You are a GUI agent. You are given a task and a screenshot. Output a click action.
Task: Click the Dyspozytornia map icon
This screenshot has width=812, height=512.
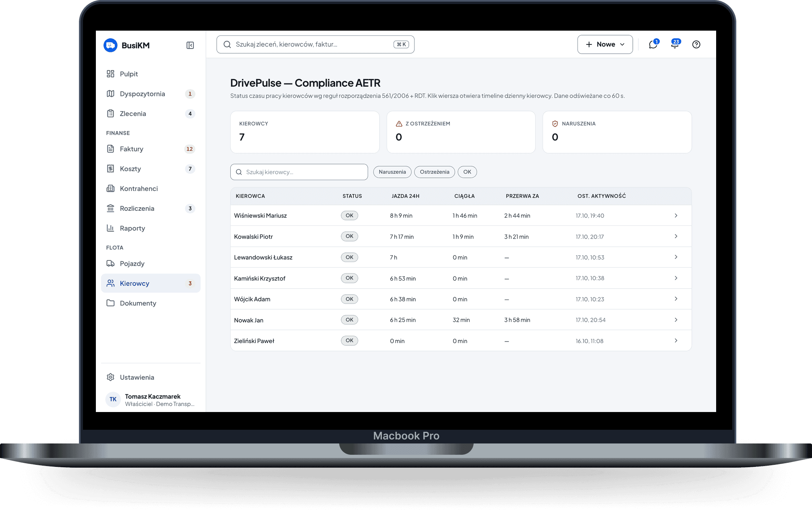[110, 94]
